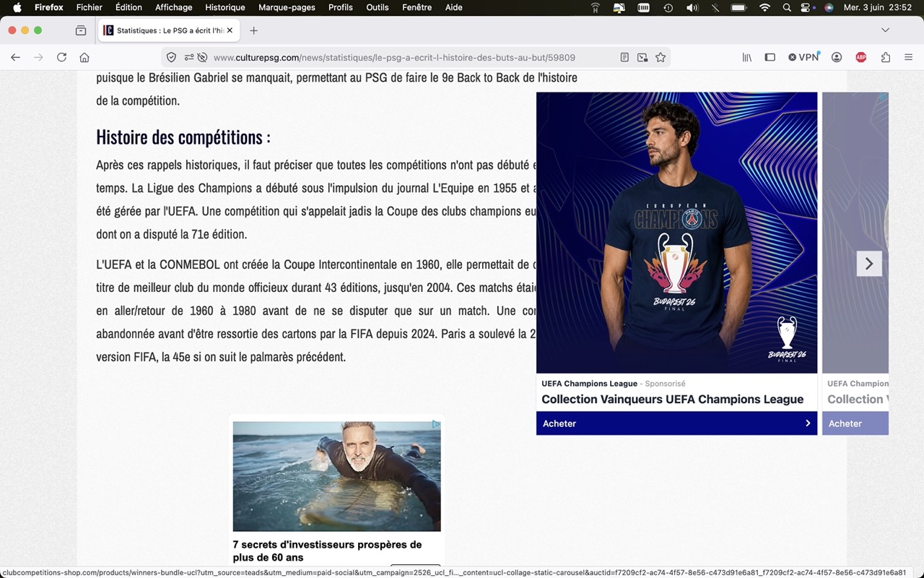The image size is (924, 578).
Task: Click the UEFA Champions League sponsor label
Action: tap(590, 384)
